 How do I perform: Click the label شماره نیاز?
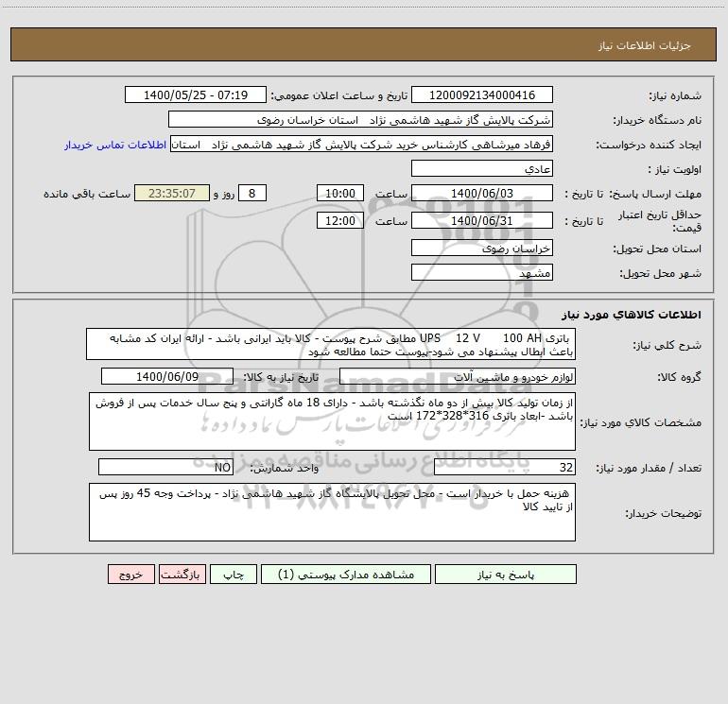tap(675, 95)
